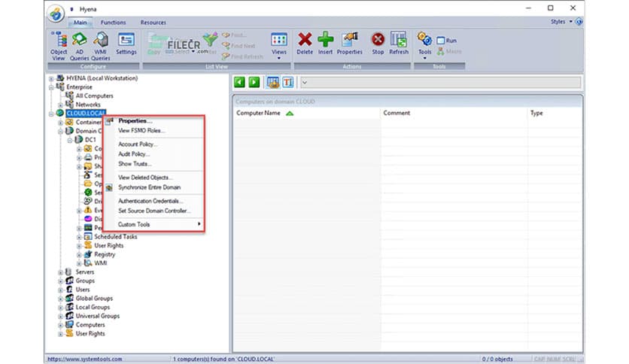Switch to the Resources ribbon tab
This screenshot has width=629, height=364.
click(x=153, y=23)
